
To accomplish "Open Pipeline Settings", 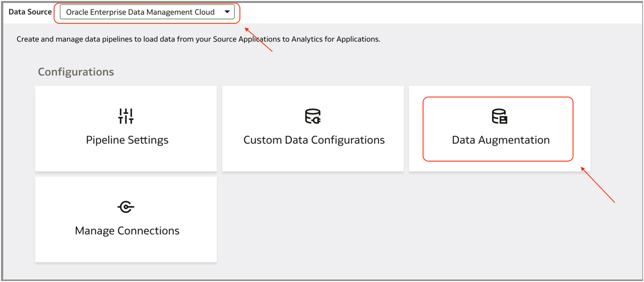I will click(x=126, y=128).
